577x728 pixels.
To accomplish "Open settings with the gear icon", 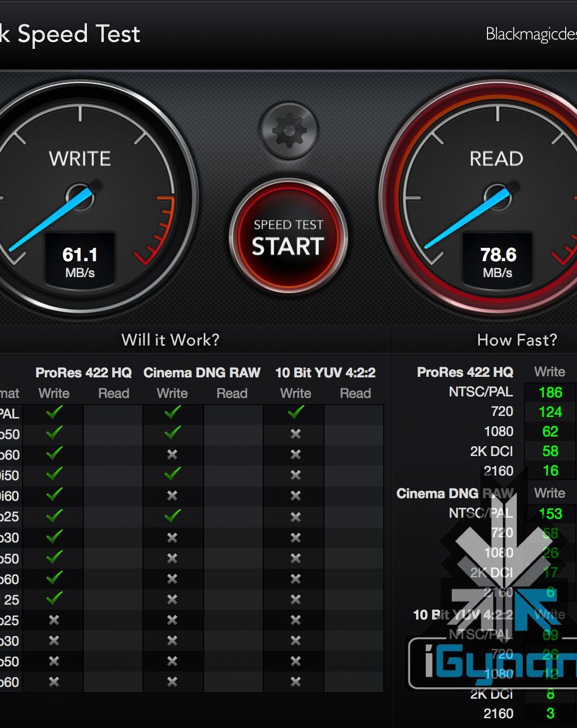I will click(288, 131).
